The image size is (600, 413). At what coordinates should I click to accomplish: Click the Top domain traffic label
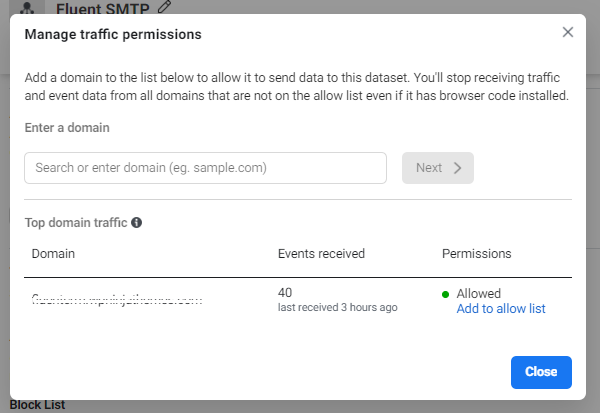(x=76, y=222)
